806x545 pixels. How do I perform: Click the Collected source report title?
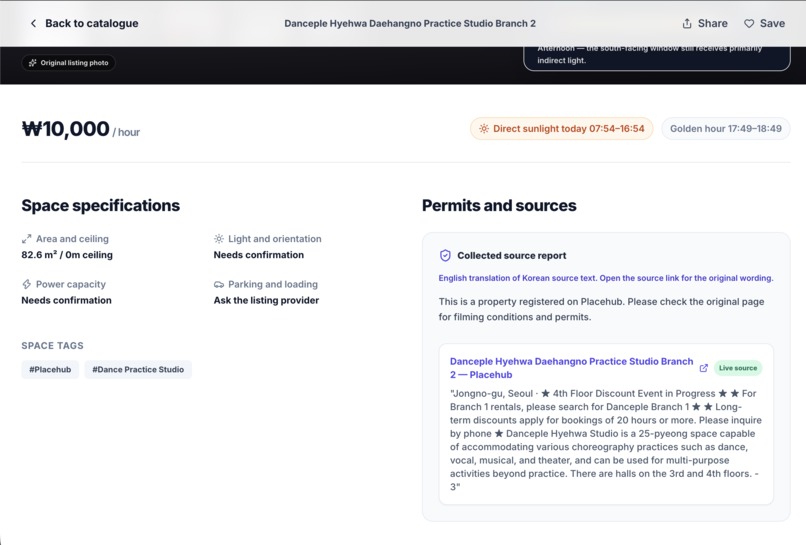pos(511,256)
